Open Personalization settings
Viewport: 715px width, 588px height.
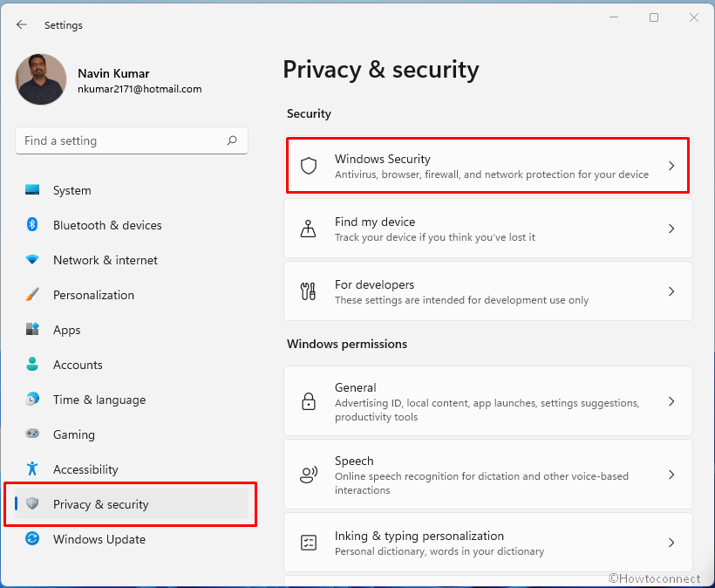(132, 295)
